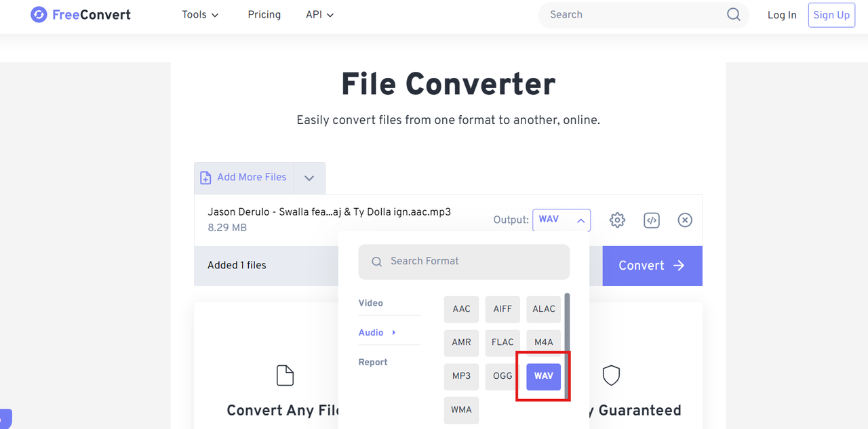Click the Add More Files document icon

click(205, 178)
